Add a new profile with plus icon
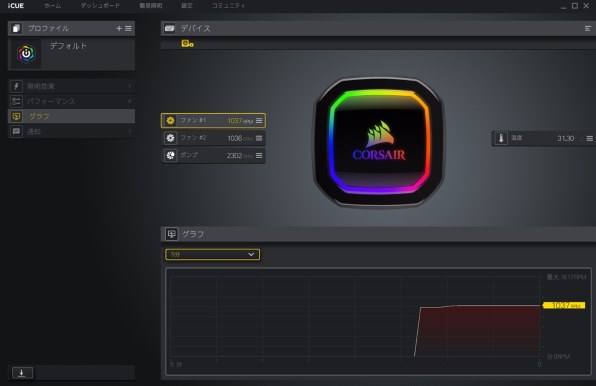 pos(119,28)
